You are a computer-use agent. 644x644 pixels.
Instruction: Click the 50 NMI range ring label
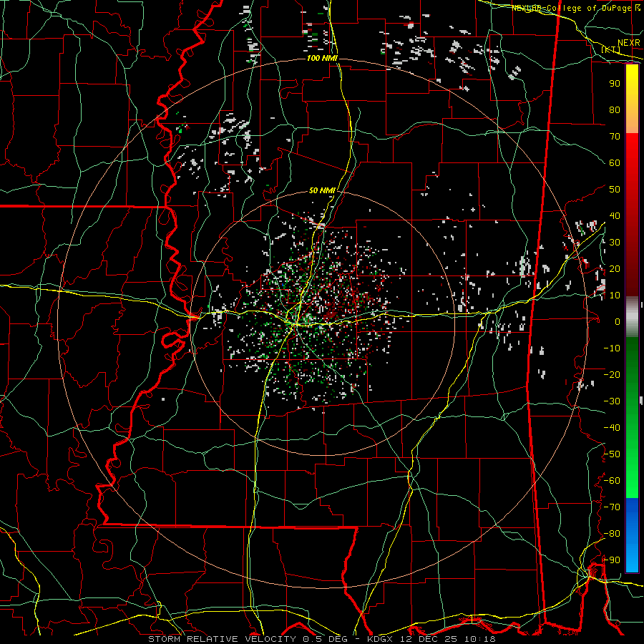coord(322,190)
